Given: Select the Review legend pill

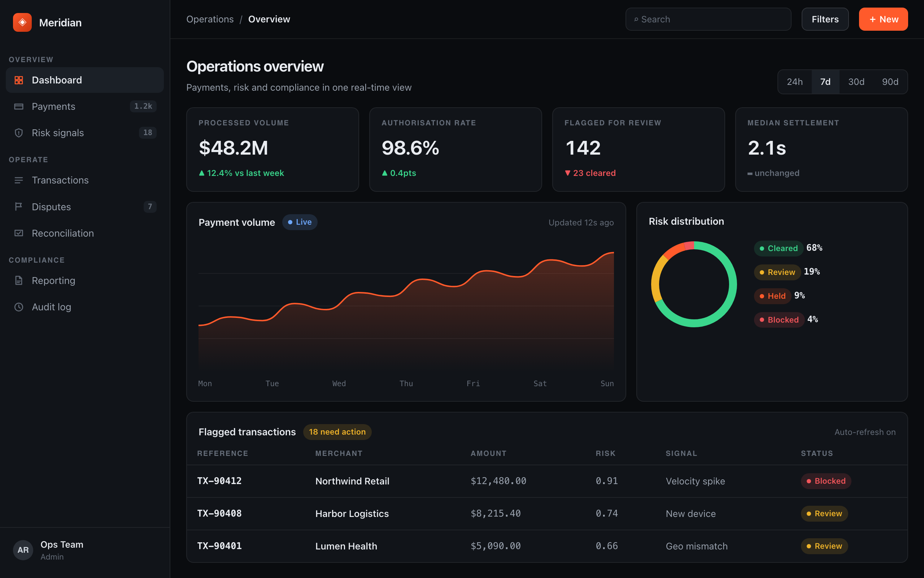Looking at the screenshot, I should (777, 272).
